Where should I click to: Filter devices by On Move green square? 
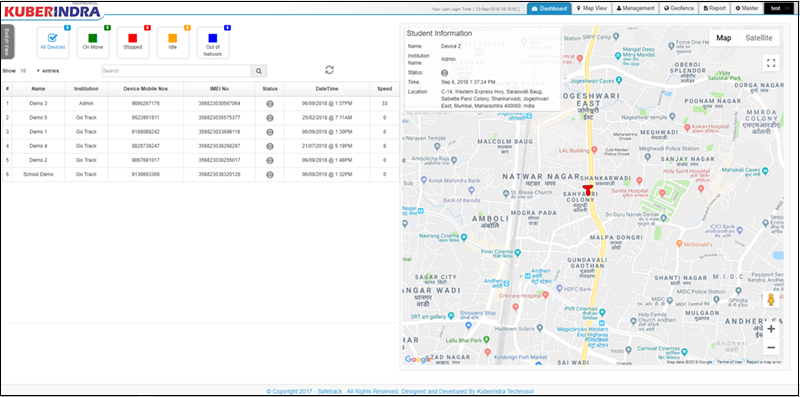pos(93,42)
